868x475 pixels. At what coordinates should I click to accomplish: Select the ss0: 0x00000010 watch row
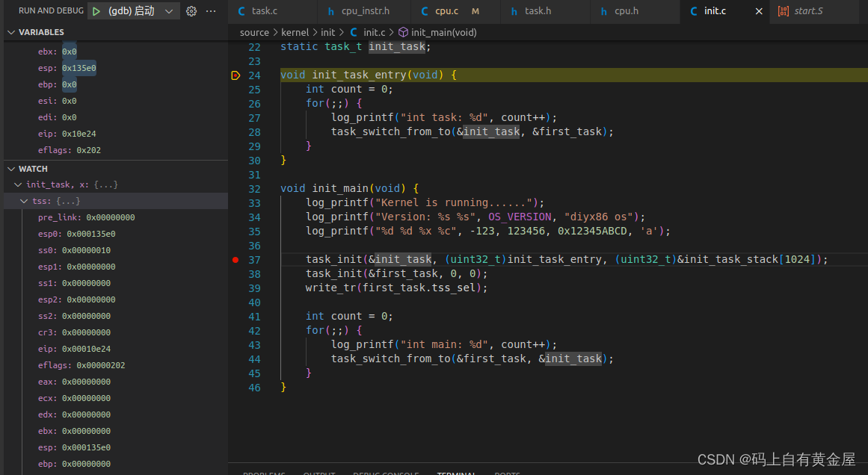coord(116,250)
